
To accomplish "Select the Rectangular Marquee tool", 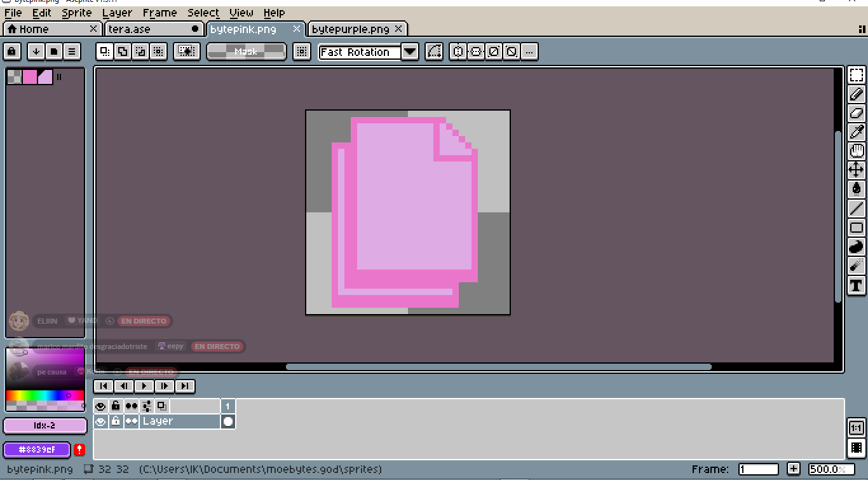I will pos(856,75).
